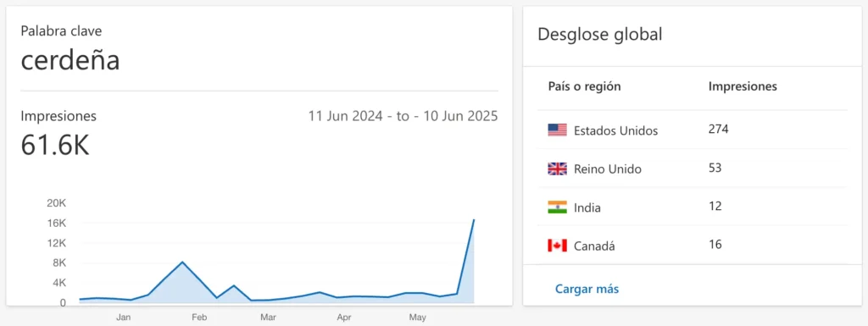Click the Desglose global panel title
This screenshot has width=868, height=326.
coord(599,34)
